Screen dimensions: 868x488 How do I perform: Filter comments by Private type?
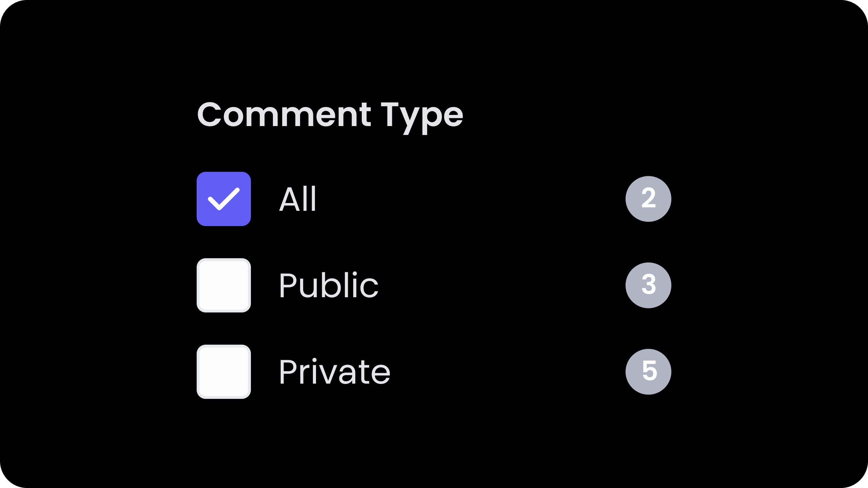click(224, 372)
